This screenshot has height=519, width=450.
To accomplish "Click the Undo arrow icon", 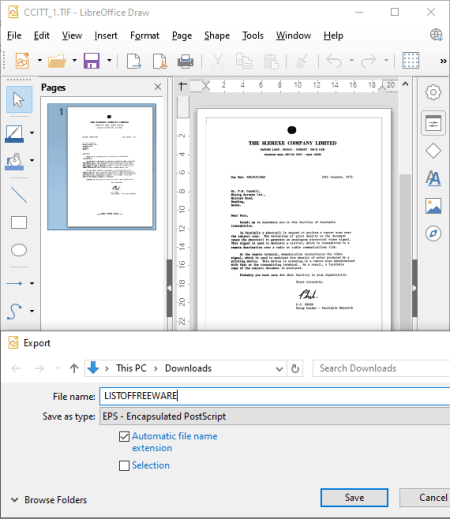I will (x=334, y=61).
